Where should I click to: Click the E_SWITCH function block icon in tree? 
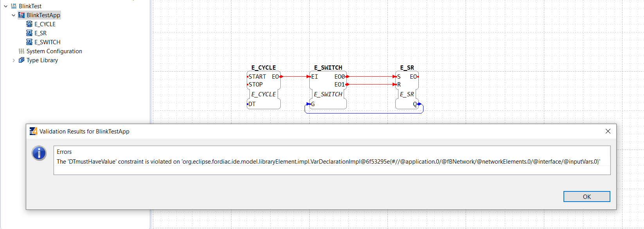coord(29,42)
